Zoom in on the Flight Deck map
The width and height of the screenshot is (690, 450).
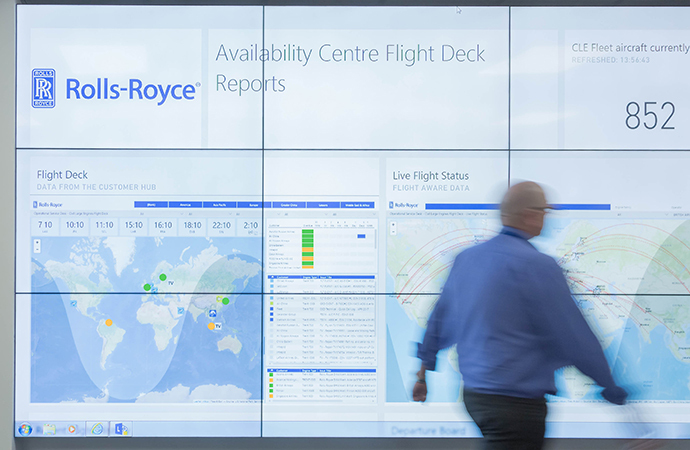[37, 242]
